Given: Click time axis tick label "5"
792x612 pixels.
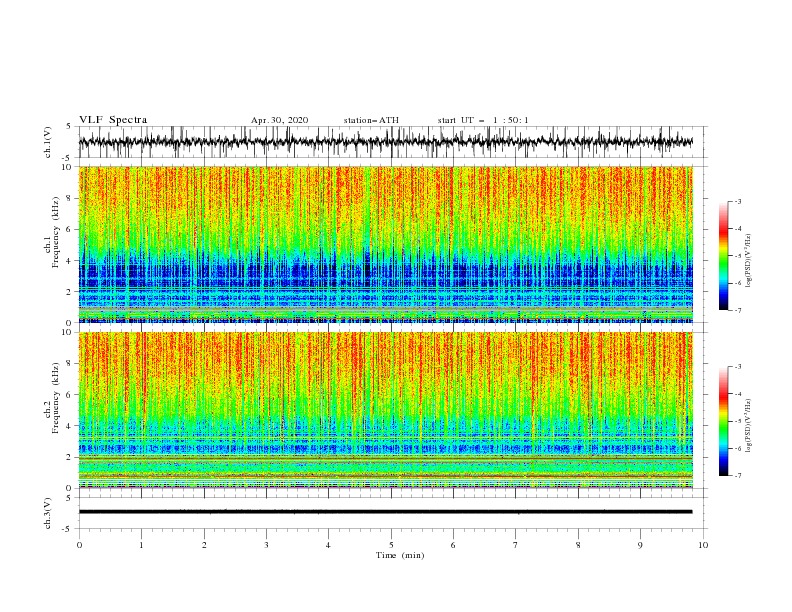Looking at the screenshot, I should 391,545.
